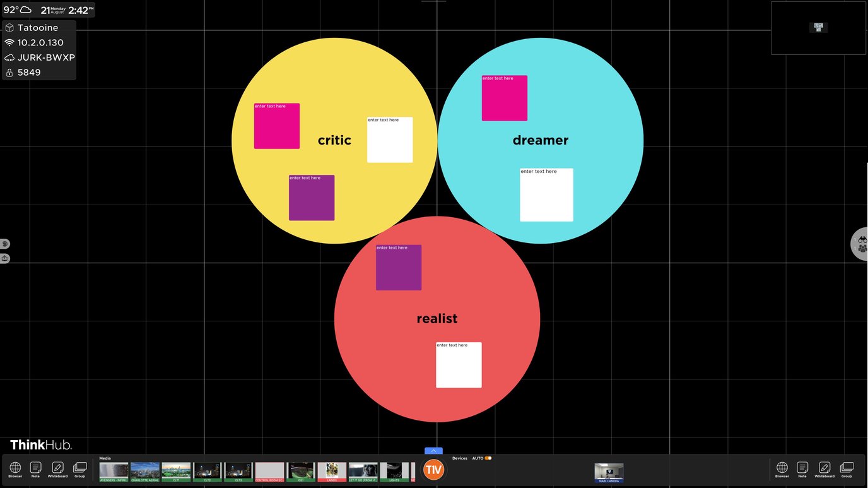Click the enter text here note in realist circle
This screenshot has height=488, width=868.
tap(459, 364)
